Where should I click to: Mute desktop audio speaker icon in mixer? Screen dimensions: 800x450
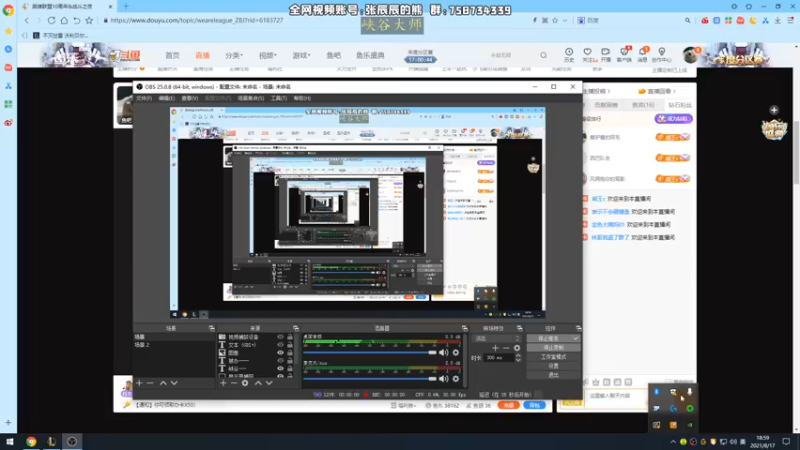pyautogui.click(x=444, y=353)
